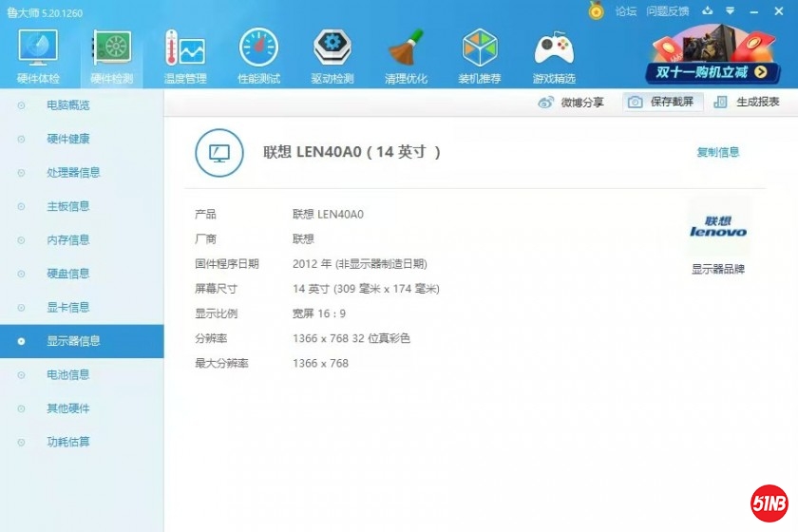
Task: Click the 驱动检测 gear icon
Action: click(332, 49)
